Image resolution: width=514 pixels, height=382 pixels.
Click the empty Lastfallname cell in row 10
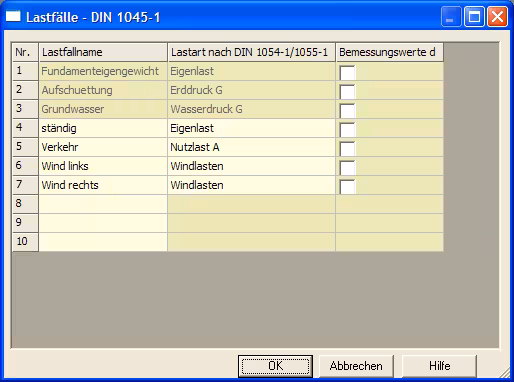(x=103, y=242)
